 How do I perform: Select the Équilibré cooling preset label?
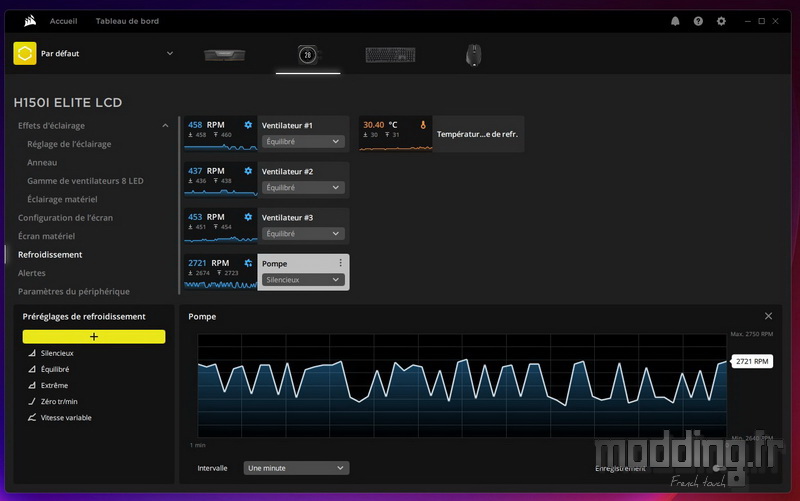click(55, 369)
